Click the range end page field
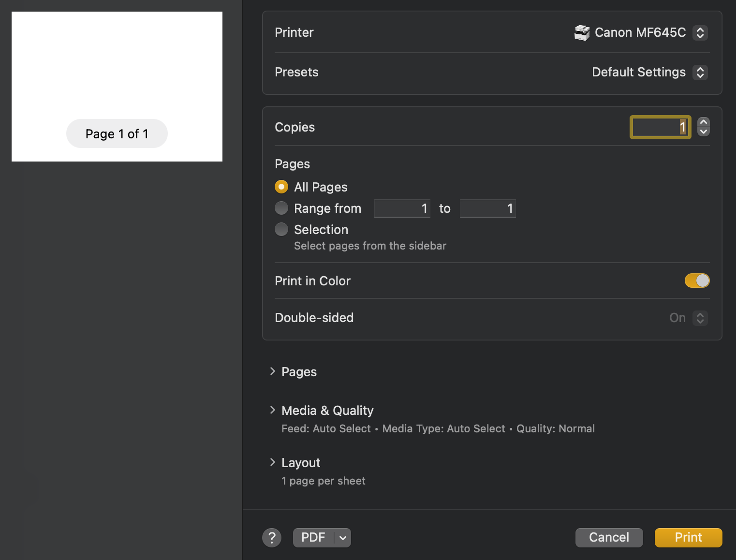Viewport: 736px width, 560px height. click(487, 208)
